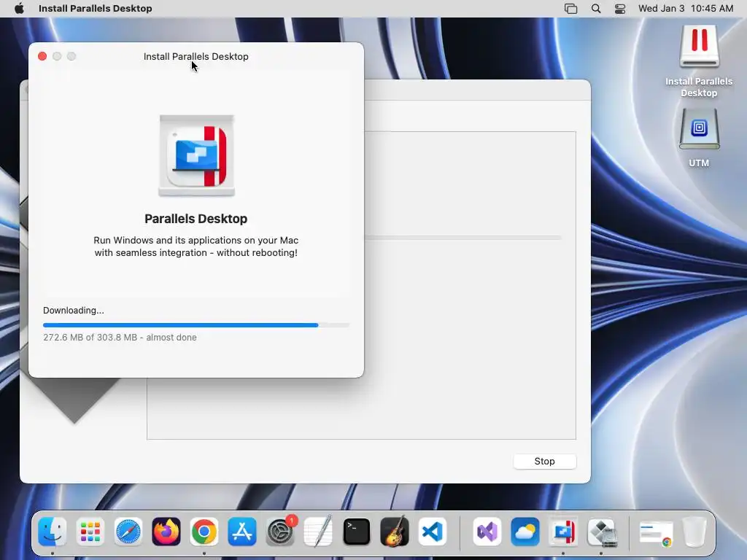Click the 'Downloading...' status label

click(x=74, y=311)
